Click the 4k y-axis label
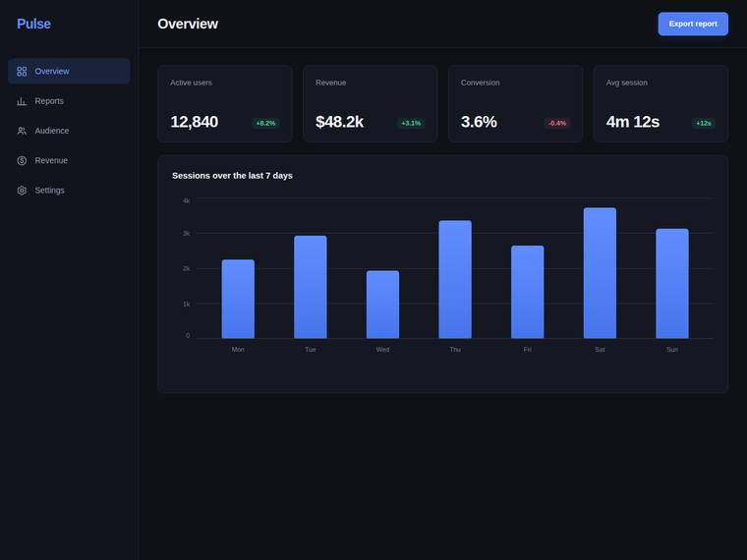747x560 pixels. (x=187, y=201)
